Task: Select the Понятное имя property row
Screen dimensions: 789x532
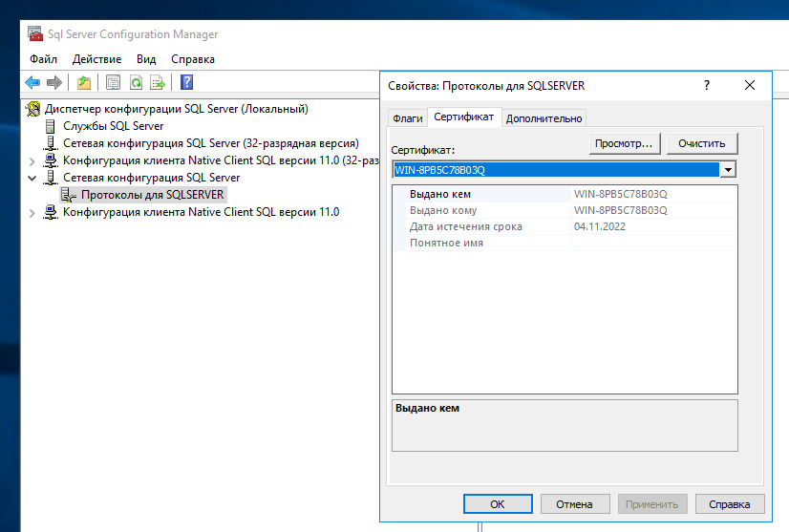Action: (x=565, y=243)
